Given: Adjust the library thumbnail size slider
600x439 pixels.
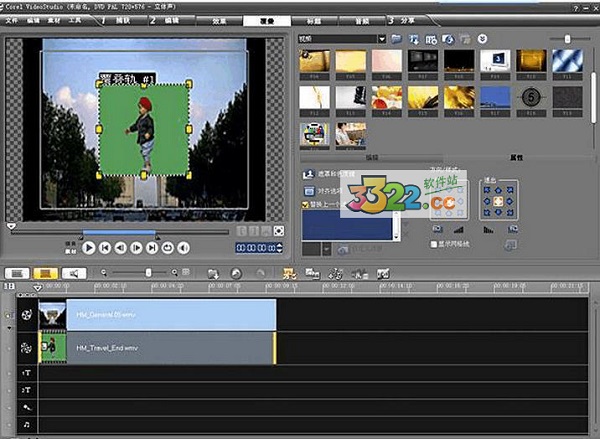Looking at the screenshot, I should point(567,38).
